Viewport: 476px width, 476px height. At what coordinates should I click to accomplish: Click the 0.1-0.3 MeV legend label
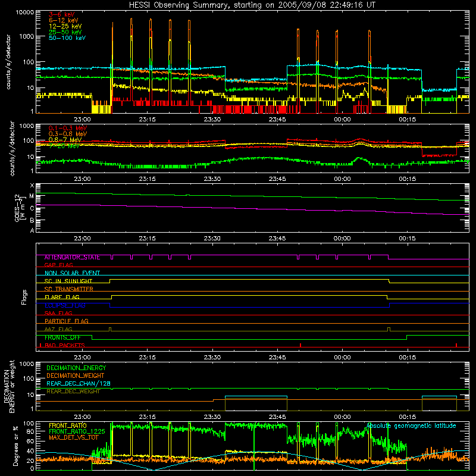[x=68, y=128]
